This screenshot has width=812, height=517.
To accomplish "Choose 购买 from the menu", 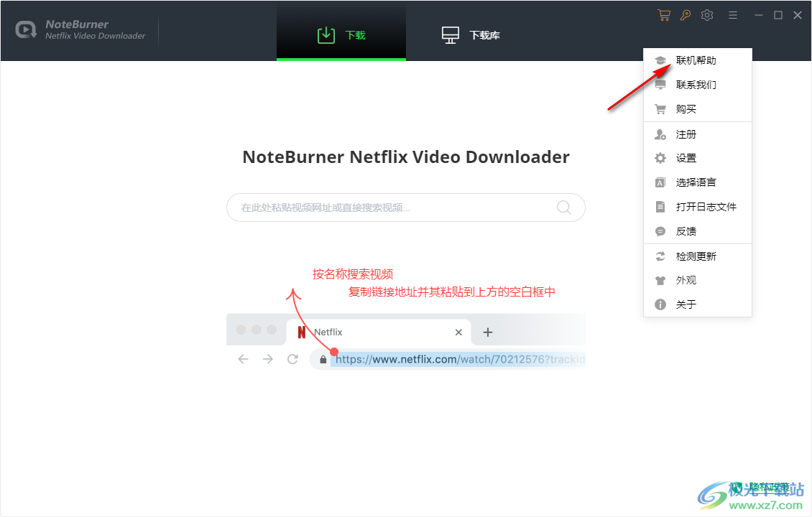I will pos(698,109).
